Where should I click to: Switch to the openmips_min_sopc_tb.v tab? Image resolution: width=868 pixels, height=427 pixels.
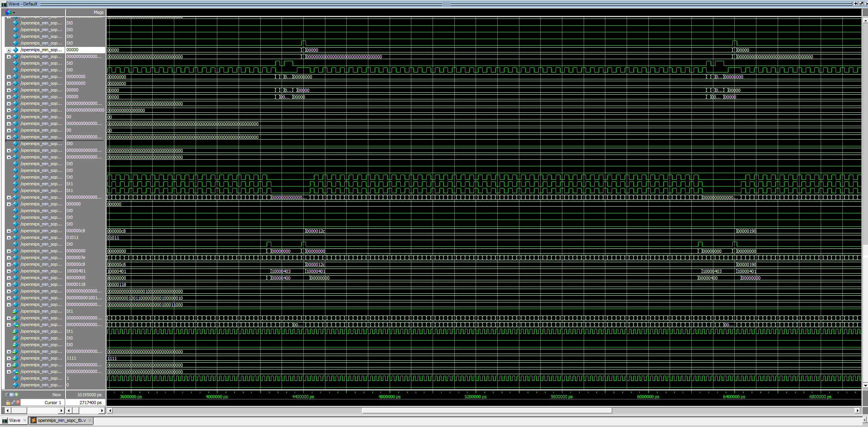[61, 420]
